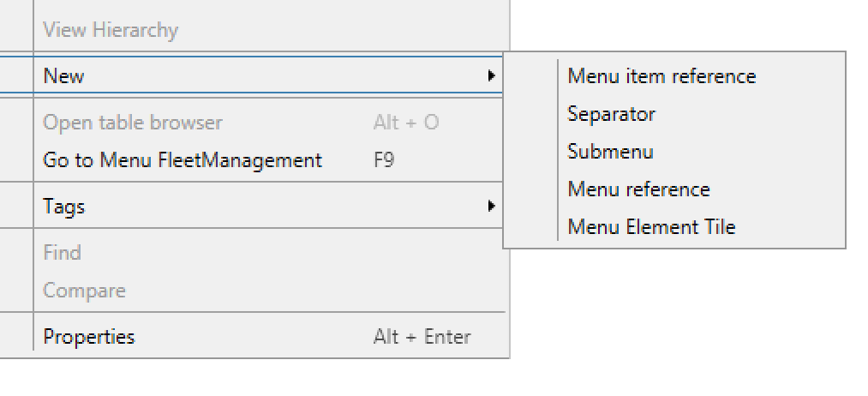The image size is (868, 396).
Task: Click the Alt + O shortcut label
Action: [x=406, y=123]
